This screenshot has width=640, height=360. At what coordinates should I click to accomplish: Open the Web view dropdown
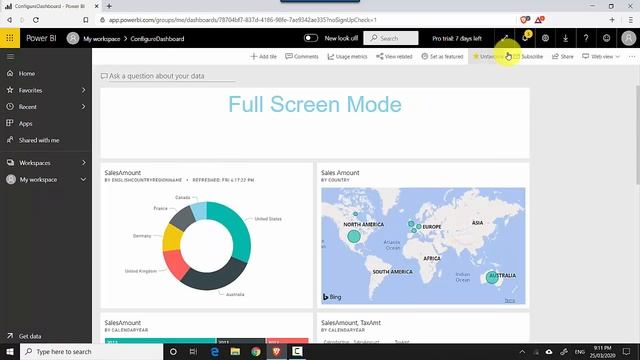pyautogui.click(x=601, y=56)
